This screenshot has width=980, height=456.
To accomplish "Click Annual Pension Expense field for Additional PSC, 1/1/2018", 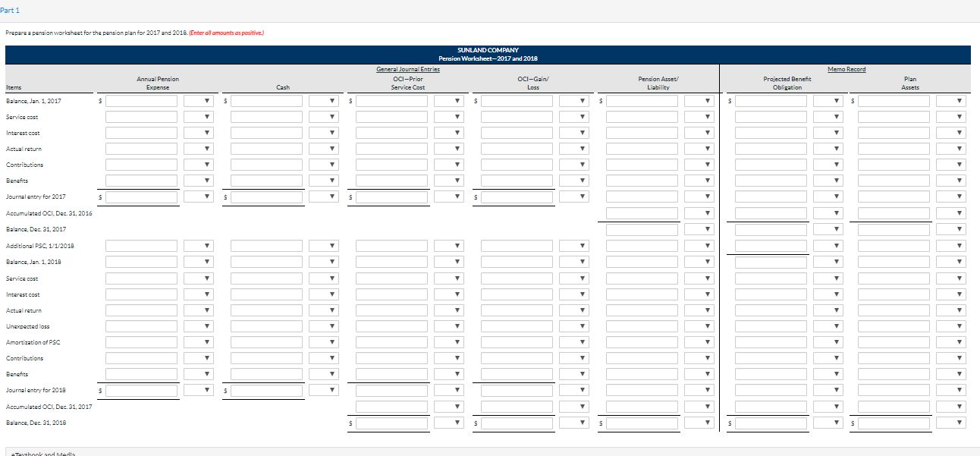I will [141, 246].
